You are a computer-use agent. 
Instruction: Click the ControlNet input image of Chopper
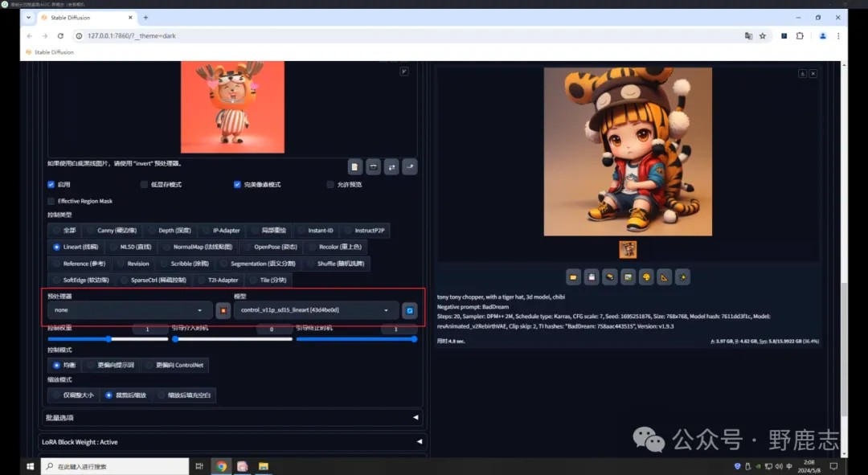click(x=232, y=107)
